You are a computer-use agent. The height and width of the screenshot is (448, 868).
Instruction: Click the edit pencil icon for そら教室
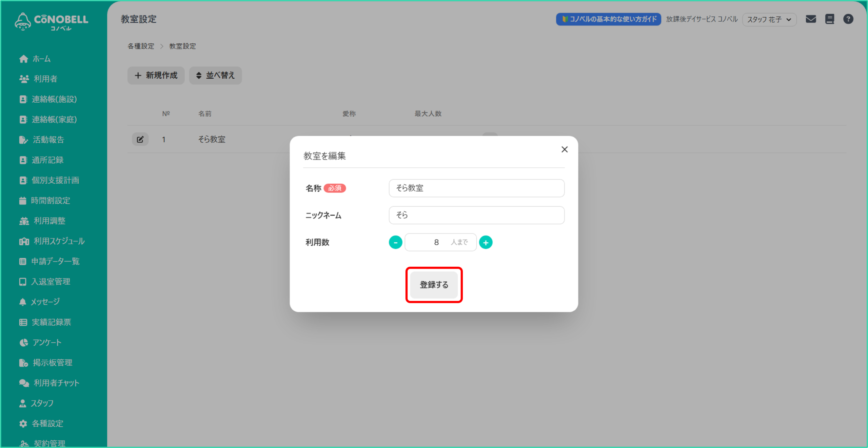tap(140, 139)
